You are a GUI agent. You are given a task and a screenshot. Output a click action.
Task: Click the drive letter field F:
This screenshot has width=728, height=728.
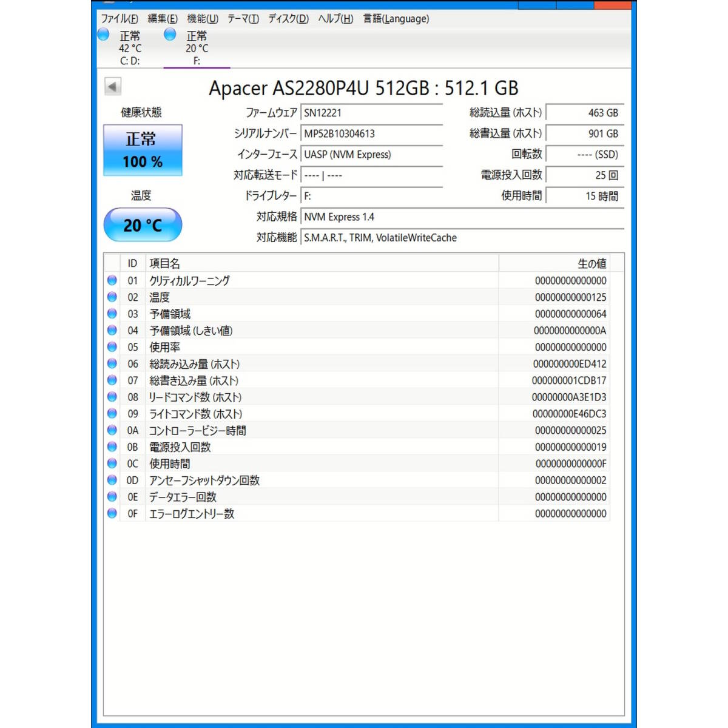pos(372,196)
